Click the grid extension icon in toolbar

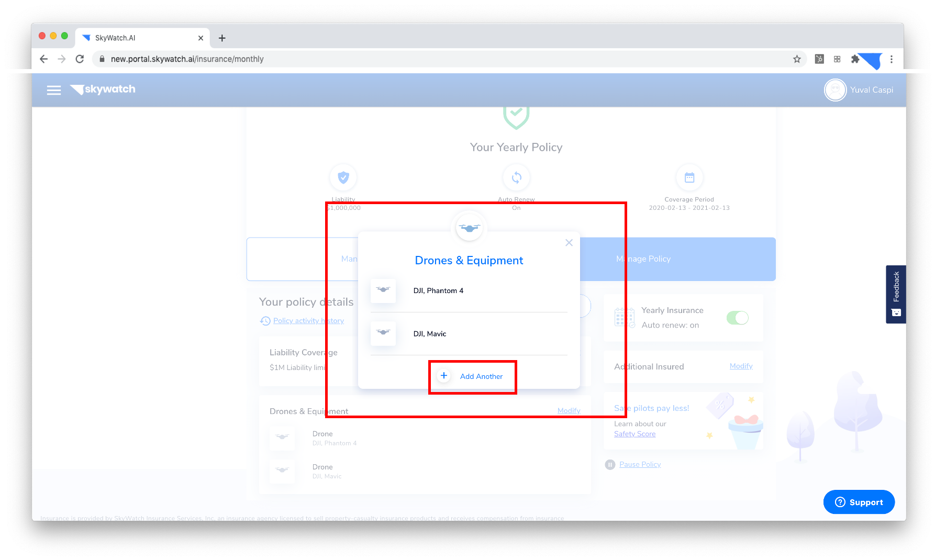tap(837, 59)
